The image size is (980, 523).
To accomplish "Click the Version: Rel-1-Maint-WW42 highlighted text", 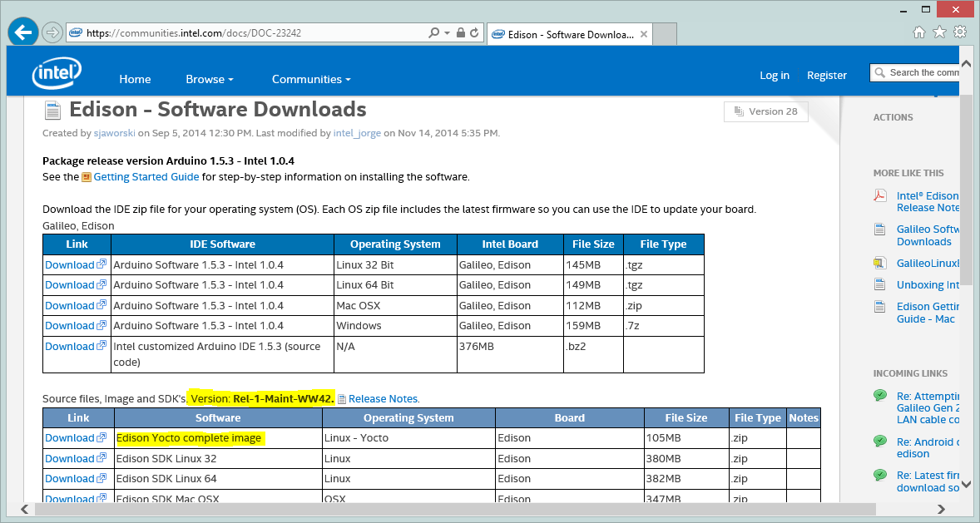I will (263, 398).
